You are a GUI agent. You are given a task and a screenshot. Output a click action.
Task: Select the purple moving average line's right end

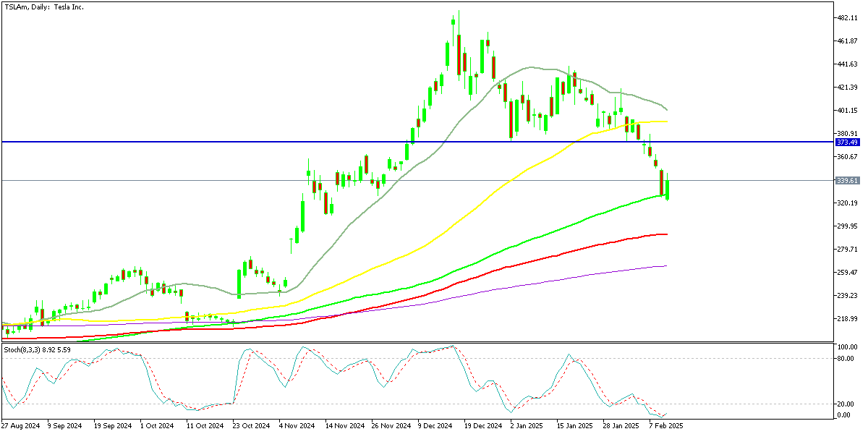pyautogui.click(x=664, y=266)
